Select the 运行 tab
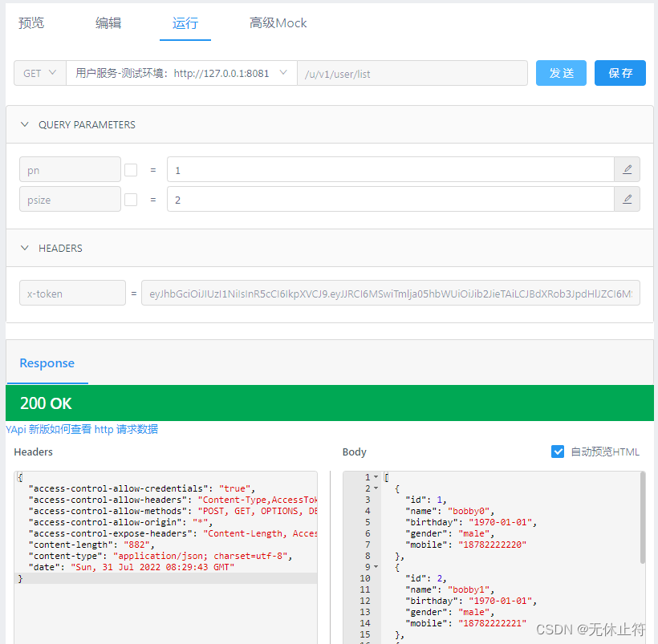Viewport: 658px width, 644px height. tap(185, 22)
